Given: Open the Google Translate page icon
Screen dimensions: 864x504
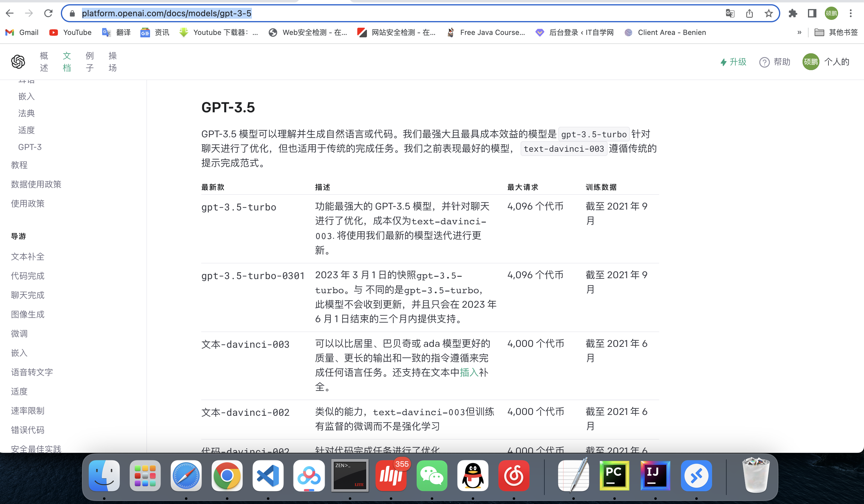Looking at the screenshot, I should coord(730,13).
